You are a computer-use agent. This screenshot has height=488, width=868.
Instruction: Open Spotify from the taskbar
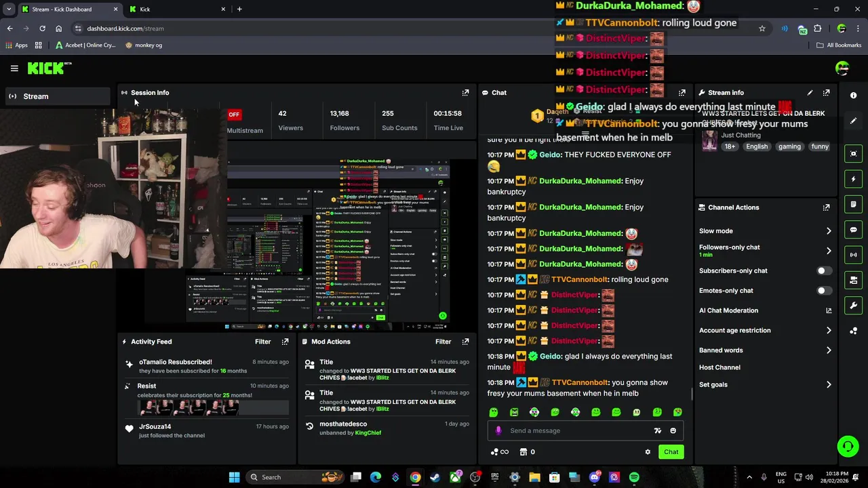(x=634, y=477)
